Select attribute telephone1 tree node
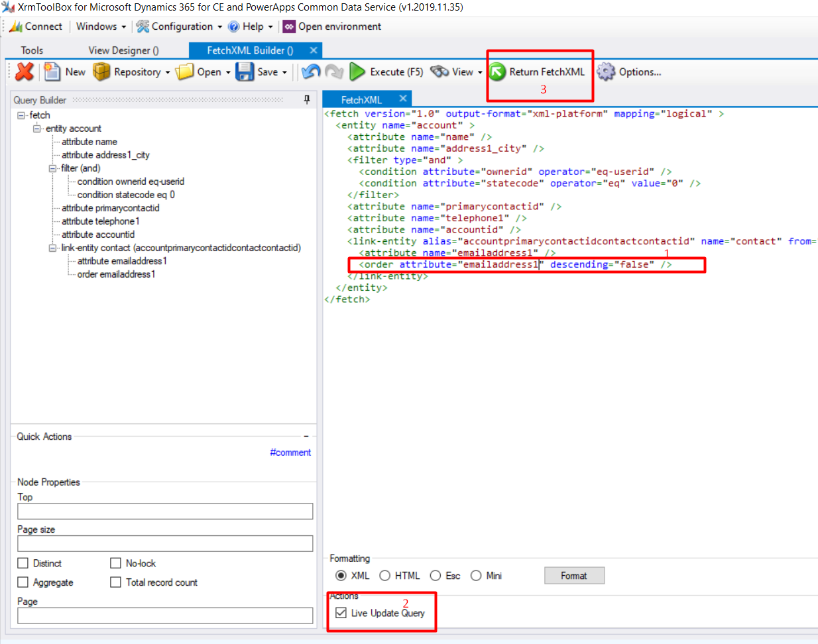The image size is (818, 644). coord(101,221)
